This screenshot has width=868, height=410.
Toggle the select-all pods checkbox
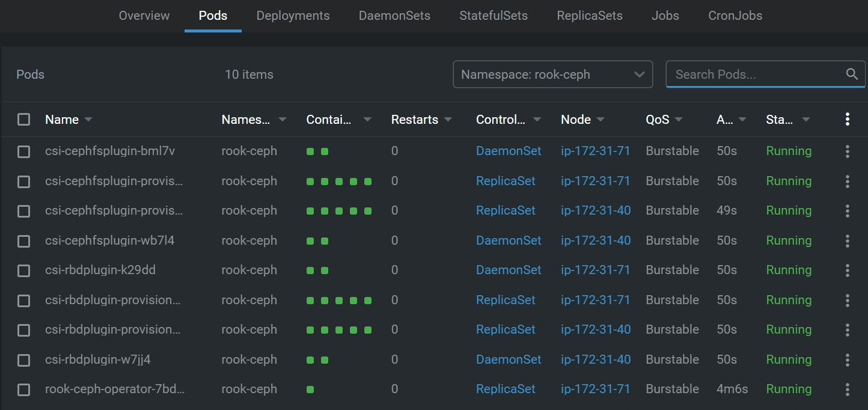(23, 120)
